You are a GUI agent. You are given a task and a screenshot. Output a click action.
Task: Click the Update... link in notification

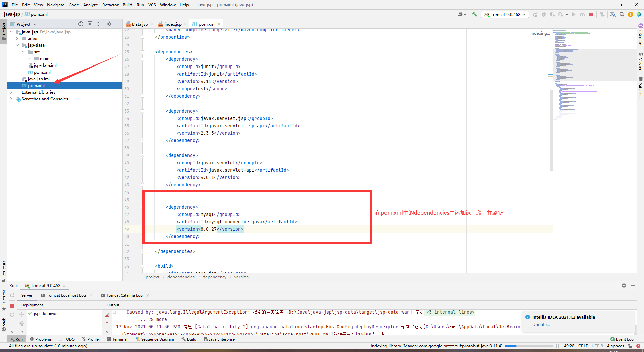click(541, 325)
